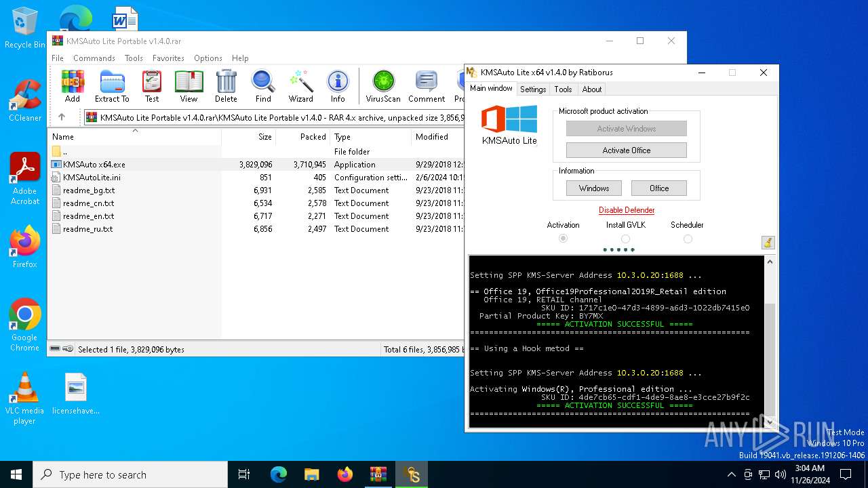Open the Favorites menu in WinRAR

point(168,58)
